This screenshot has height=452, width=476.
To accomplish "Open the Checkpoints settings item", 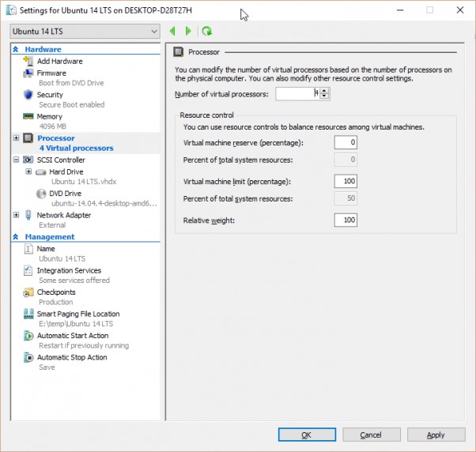I will click(55, 292).
